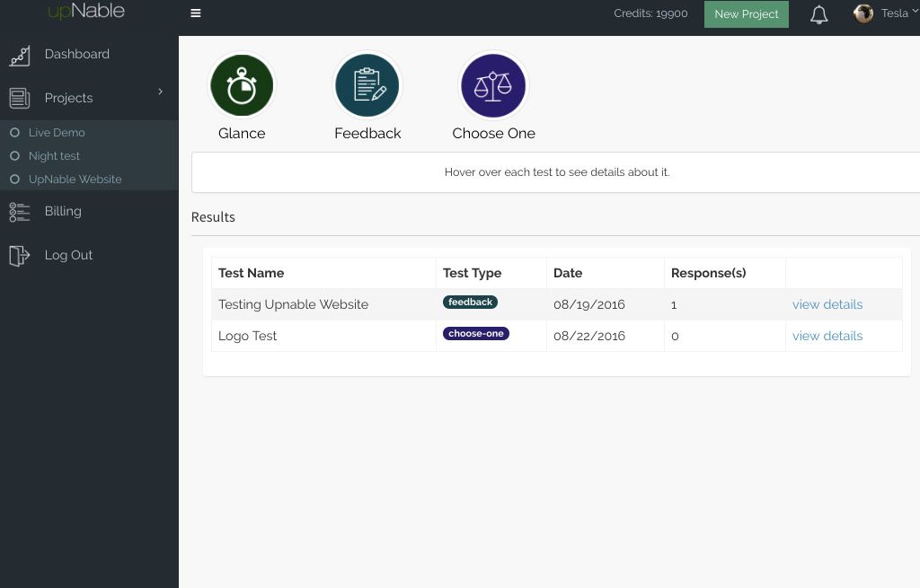The width and height of the screenshot is (920, 588).
Task: Select the Glance stopwatch test icon
Action: pyautogui.click(x=241, y=84)
